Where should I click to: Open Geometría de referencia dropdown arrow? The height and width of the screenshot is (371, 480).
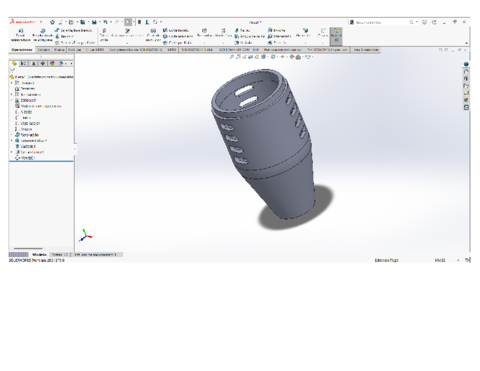pyautogui.click(x=306, y=43)
